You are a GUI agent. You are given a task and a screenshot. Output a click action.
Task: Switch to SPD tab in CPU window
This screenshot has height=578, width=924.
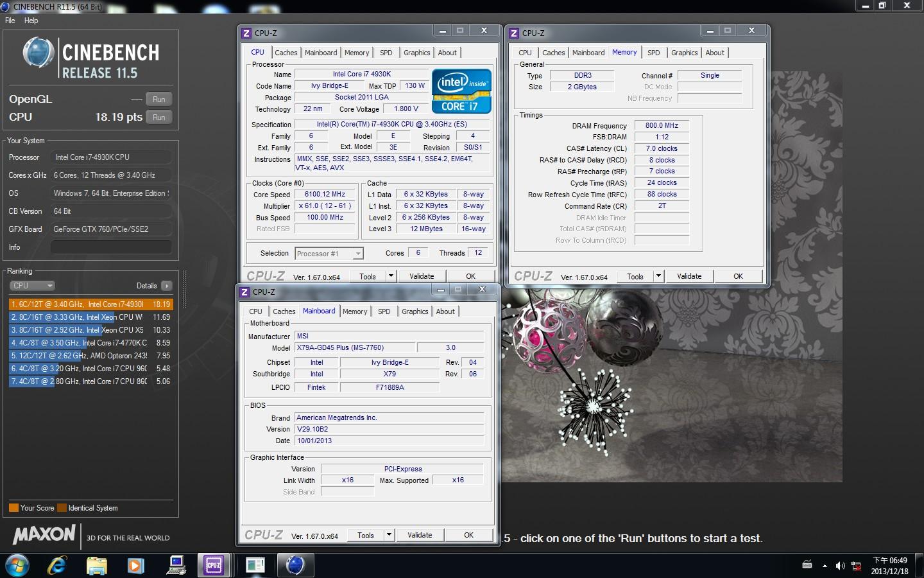(x=386, y=53)
